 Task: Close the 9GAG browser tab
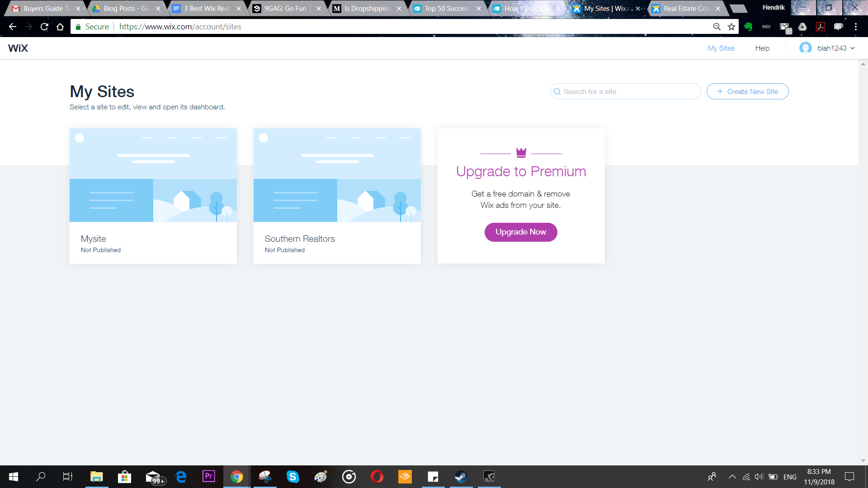[x=319, y=9]
